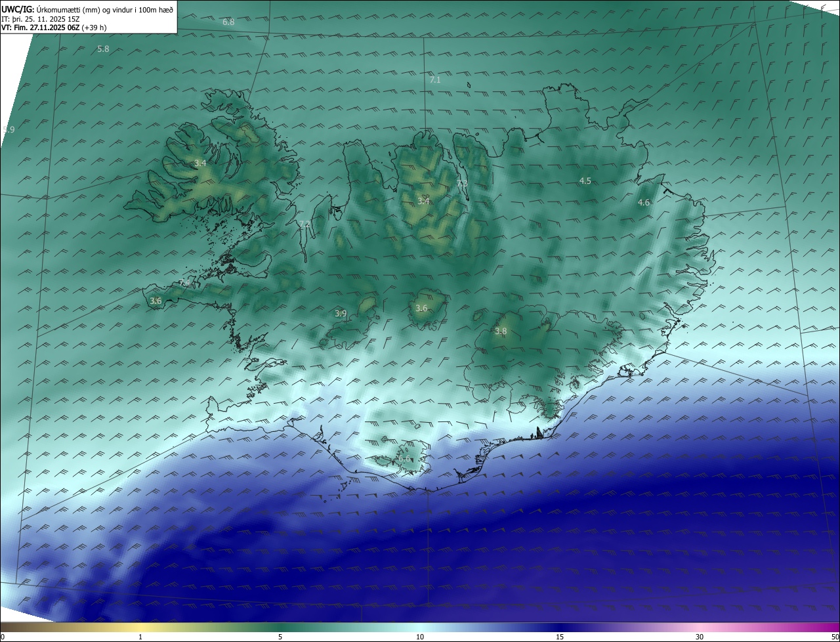Click the 7.2 value label at the fjord

[x=304, y=225]
